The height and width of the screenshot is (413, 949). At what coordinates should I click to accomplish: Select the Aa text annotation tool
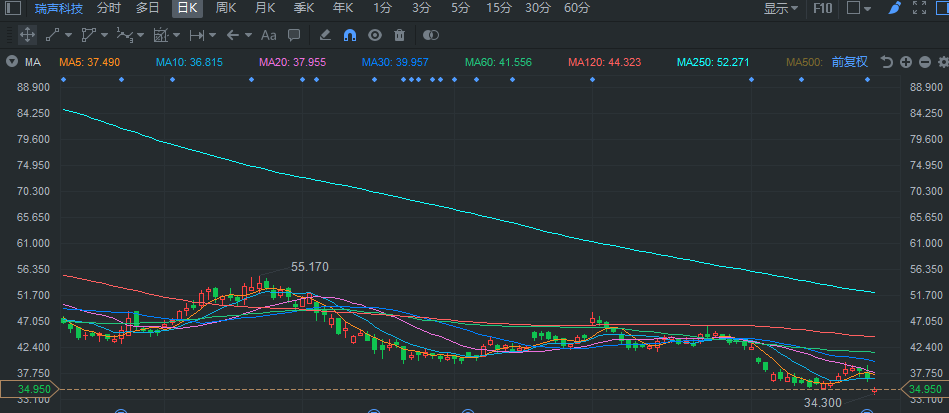click(x=269, y=35)
